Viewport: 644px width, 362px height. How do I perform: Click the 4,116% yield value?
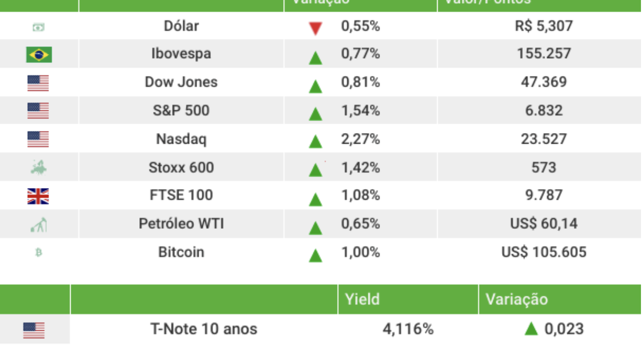pyautogui.click(x=408, y=329)
